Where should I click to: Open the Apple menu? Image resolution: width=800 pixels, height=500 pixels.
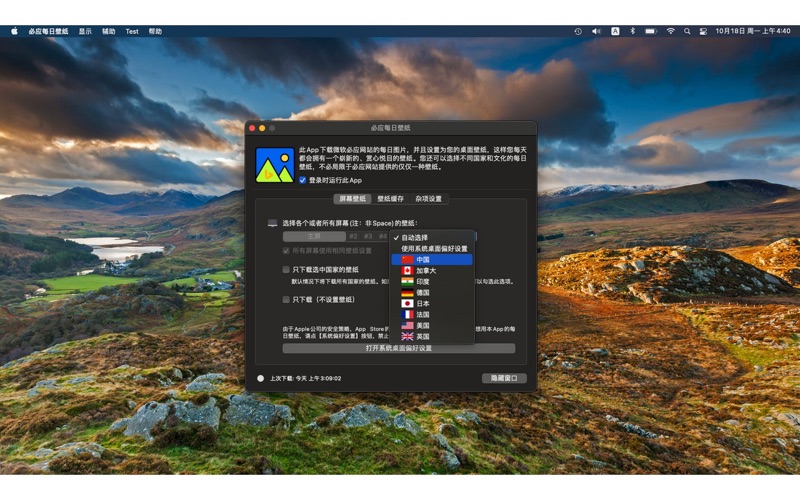[x=14, y=31]
